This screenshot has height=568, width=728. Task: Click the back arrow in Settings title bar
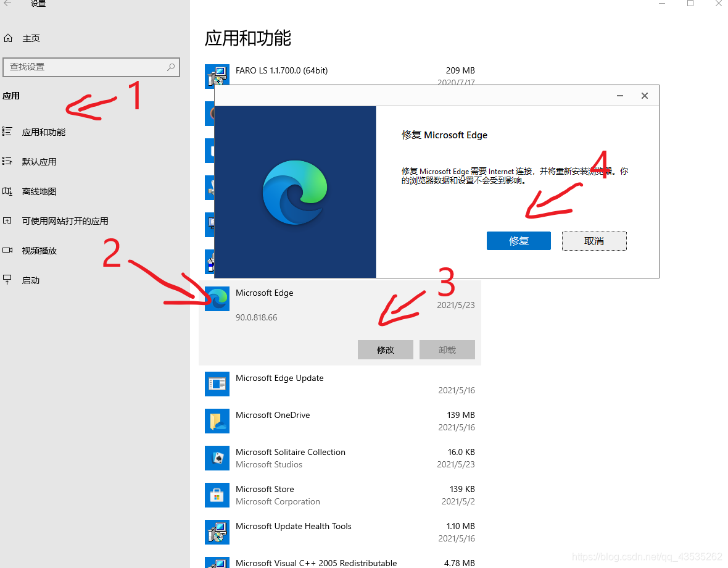(x=8, y=3)
